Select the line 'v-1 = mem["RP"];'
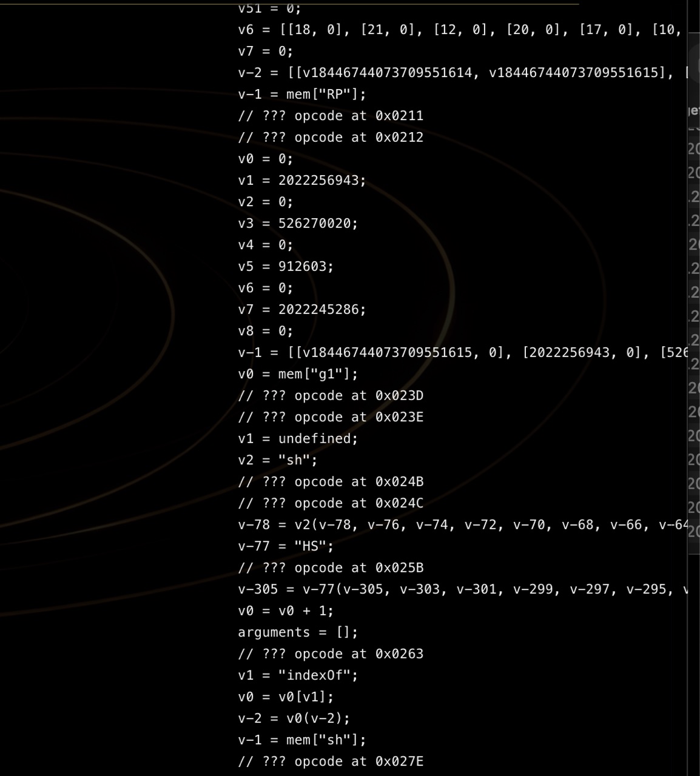Screen dimensions: 700x776 [302, 95]
